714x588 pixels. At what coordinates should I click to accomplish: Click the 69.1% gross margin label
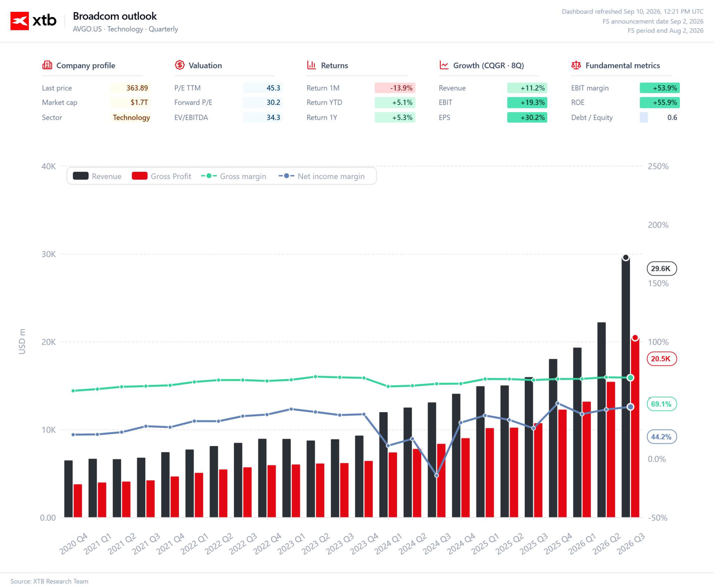pos(661,404)
